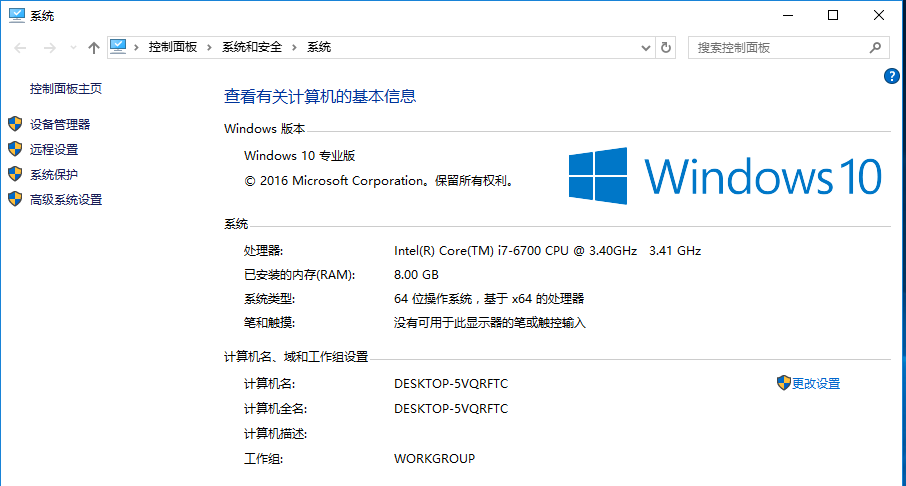Click the Windows 10 logo image
Viewport: 906px width, 486px height.
tap(725, 176)
